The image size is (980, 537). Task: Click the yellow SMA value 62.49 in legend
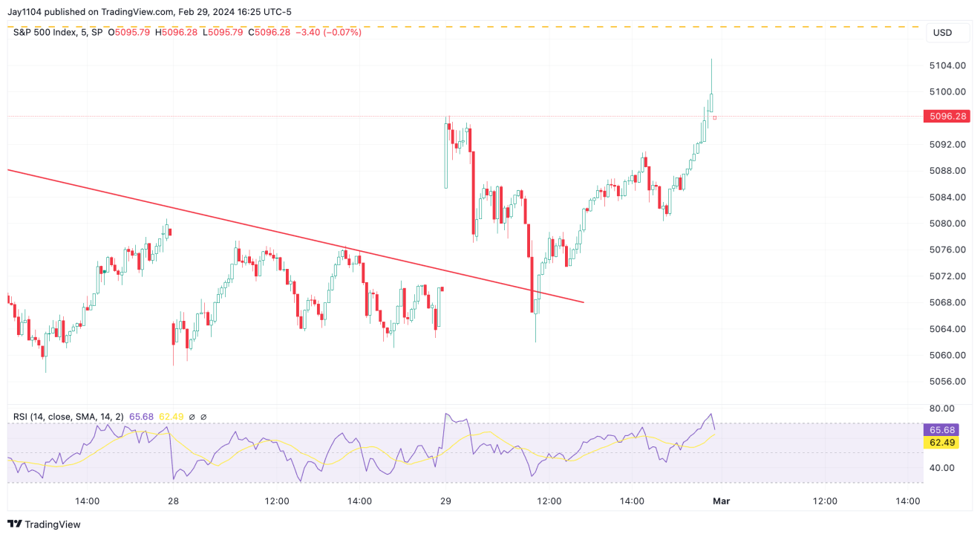(x=170, y=417)
